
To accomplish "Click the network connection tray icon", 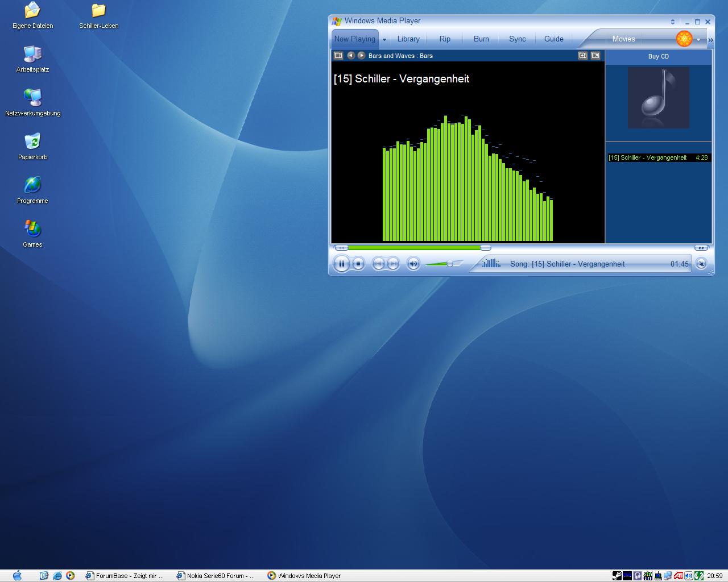I will [x=668, y=576].
